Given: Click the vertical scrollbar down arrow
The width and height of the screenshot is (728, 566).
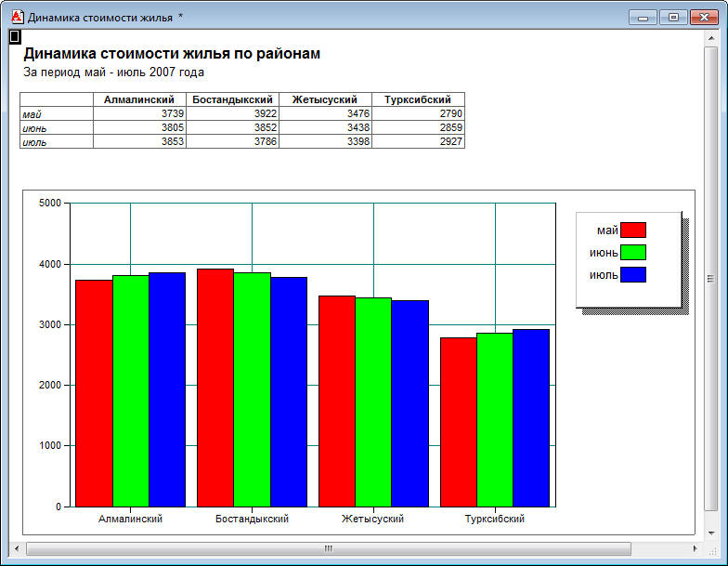Looking at the screenshot, I should click(711, 533).
